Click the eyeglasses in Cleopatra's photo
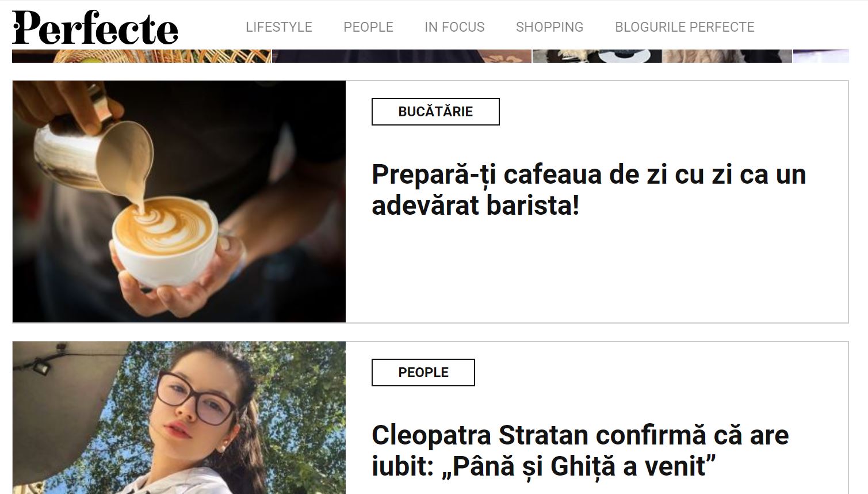 196,397
